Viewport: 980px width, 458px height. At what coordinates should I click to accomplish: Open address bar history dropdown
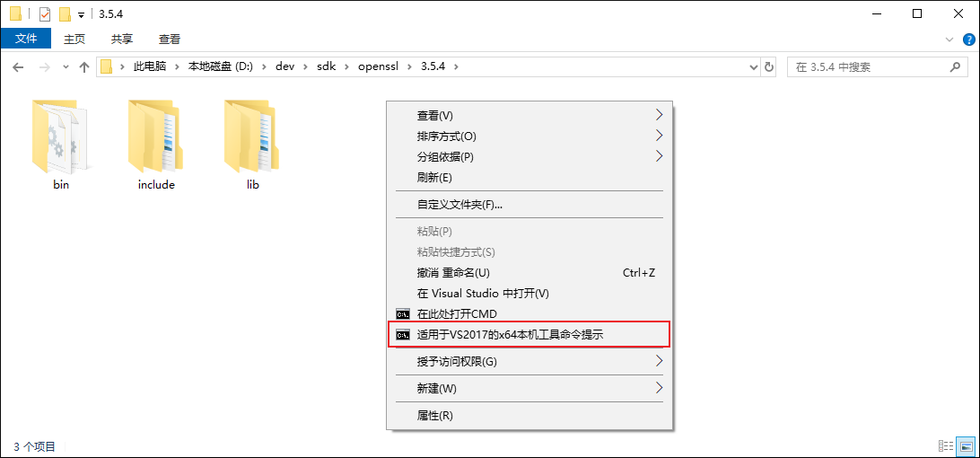752,67
